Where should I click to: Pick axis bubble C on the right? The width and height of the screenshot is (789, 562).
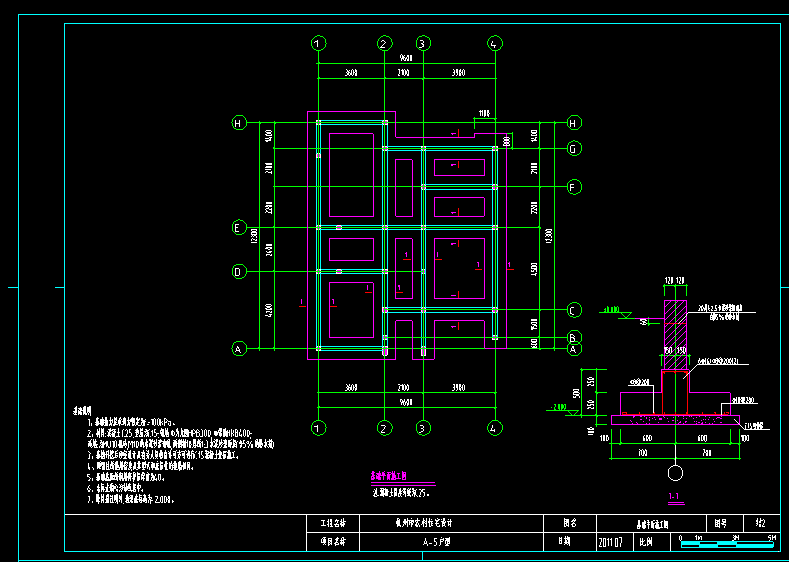pyautogui.click(x=574, y=310)
